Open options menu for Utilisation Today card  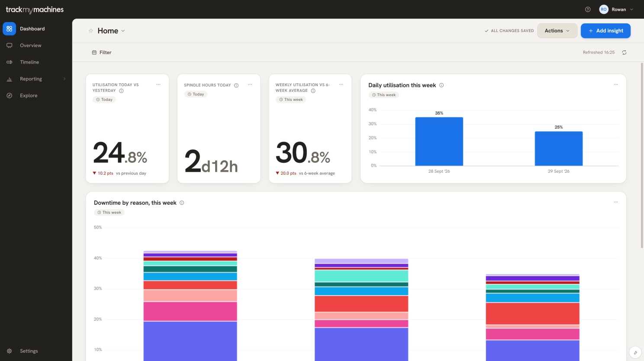[x=158, y=85]
